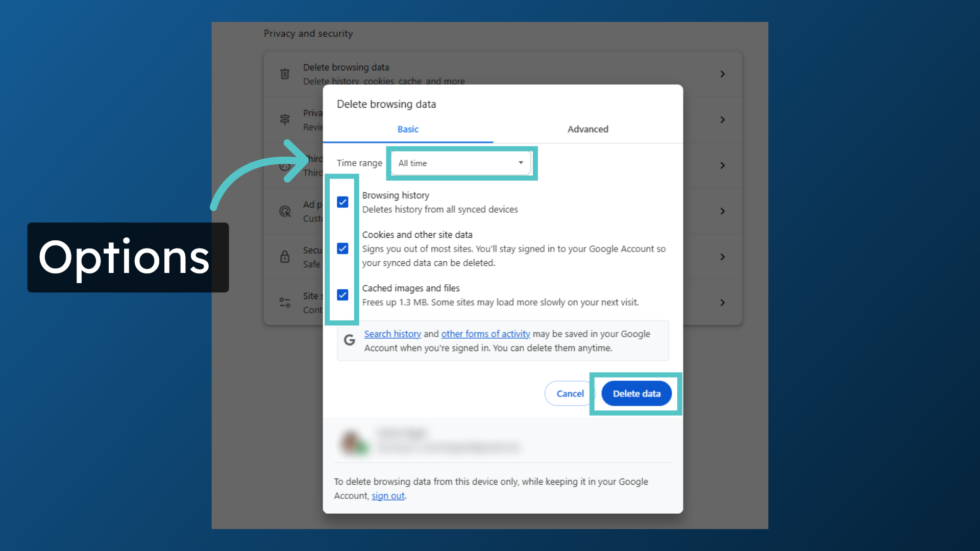Expand the Ad privacy row chevron

tap(722, 211)
